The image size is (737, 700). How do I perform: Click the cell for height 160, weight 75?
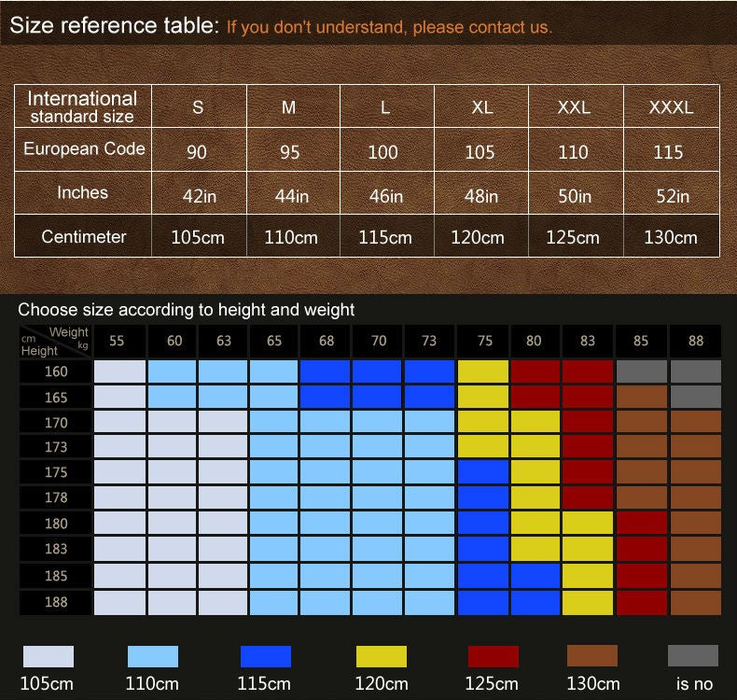click(x=483, y=371)
